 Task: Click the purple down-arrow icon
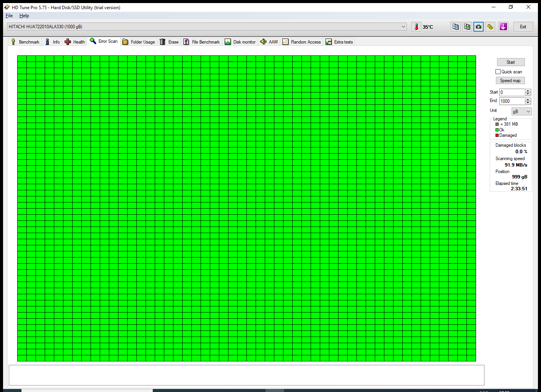503,27
